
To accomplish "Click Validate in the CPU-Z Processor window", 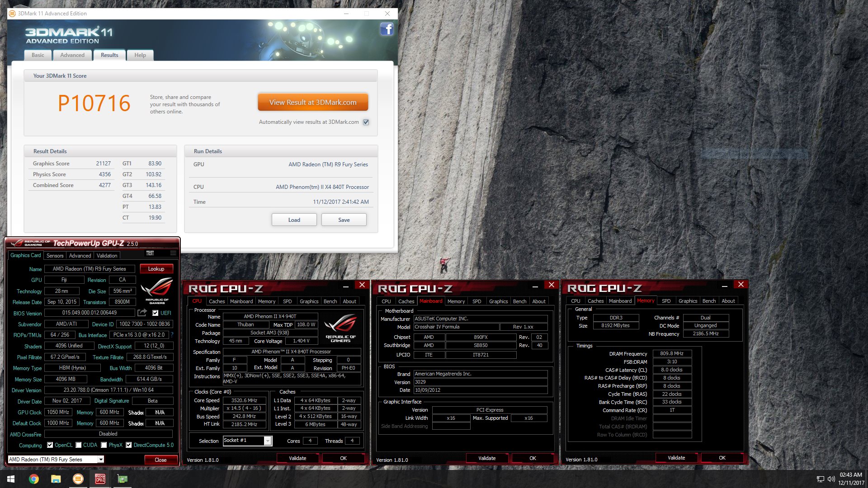I will pos(297,458).
